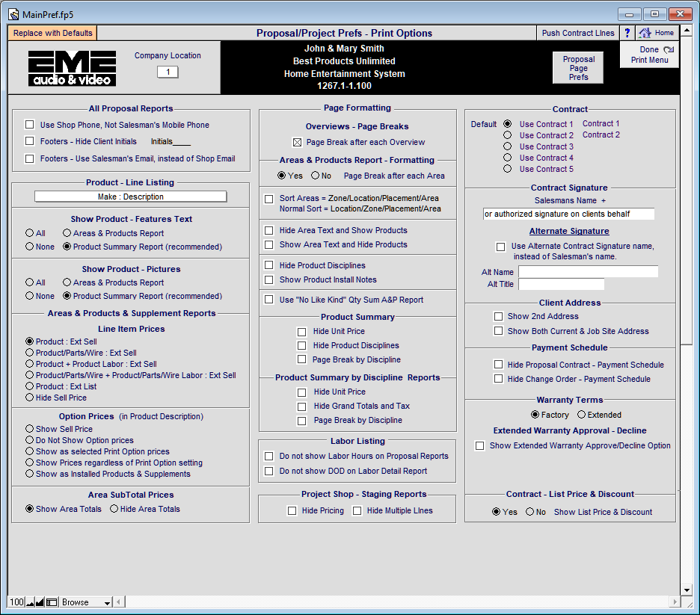The image size is (700, 615).
Task: Enable Show Extended Warranty Approve/Decline Option
Action: pyautogui.click(x=480, y=445)
